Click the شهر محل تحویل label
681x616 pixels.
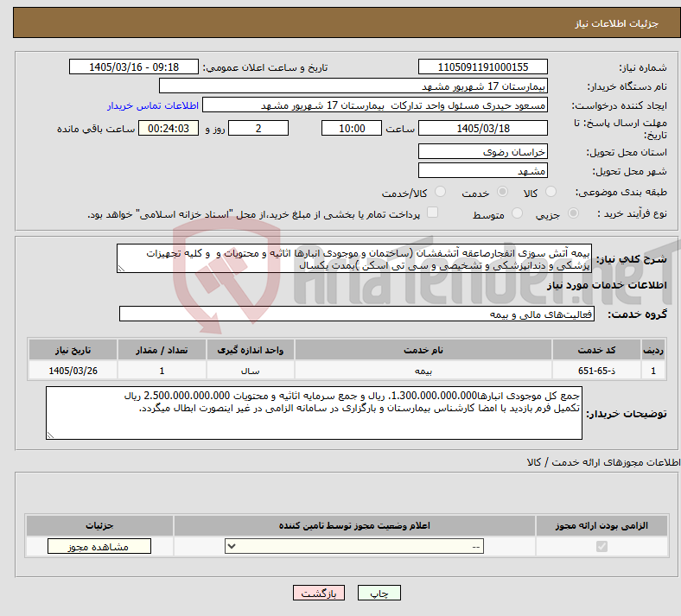tap(630, 171)
